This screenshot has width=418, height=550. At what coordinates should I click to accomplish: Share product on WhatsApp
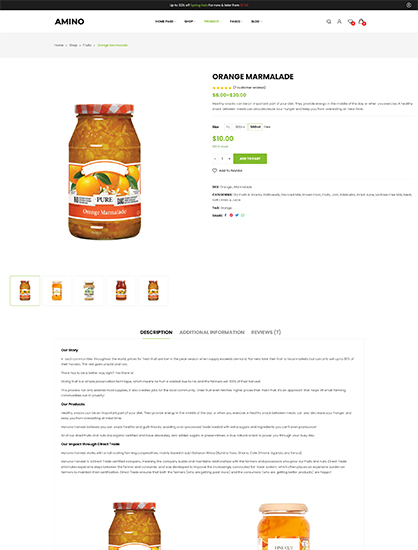243,215
